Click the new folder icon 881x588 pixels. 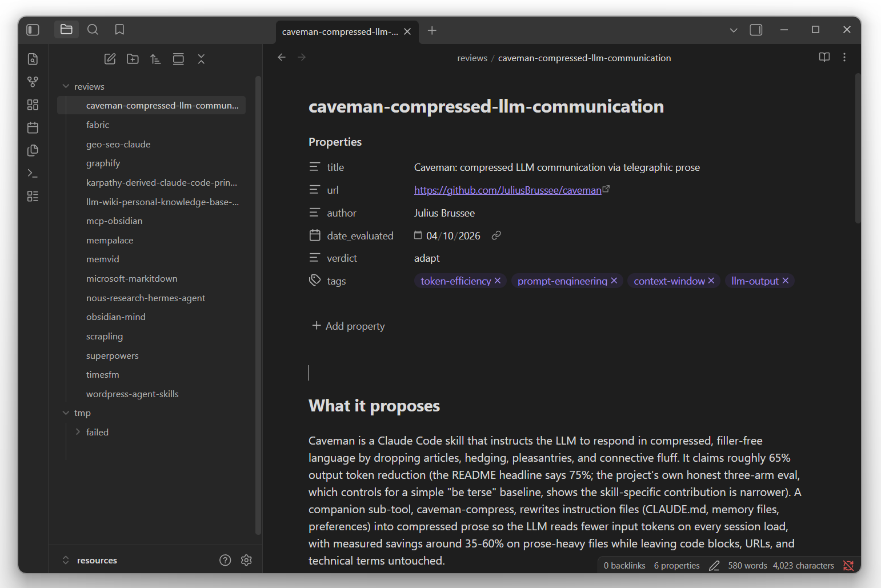point(133,59)
